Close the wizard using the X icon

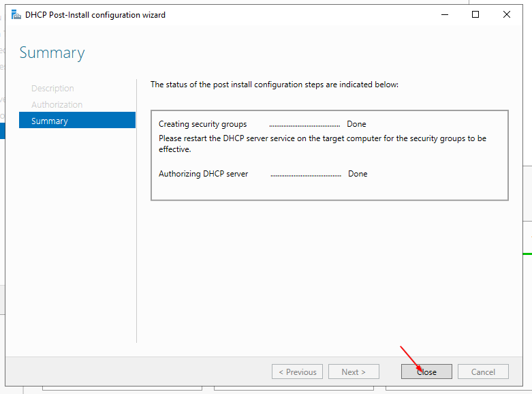(x=507, y=14)
